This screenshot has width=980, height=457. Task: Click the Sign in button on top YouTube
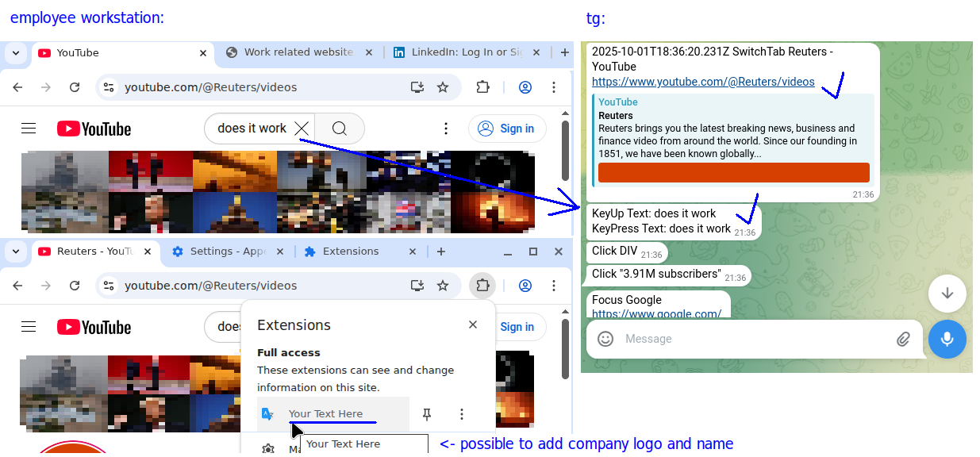pos(507,129)
